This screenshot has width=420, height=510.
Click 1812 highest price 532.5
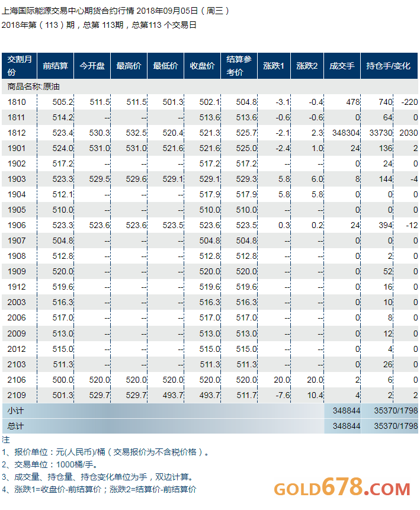click(136, 133)
